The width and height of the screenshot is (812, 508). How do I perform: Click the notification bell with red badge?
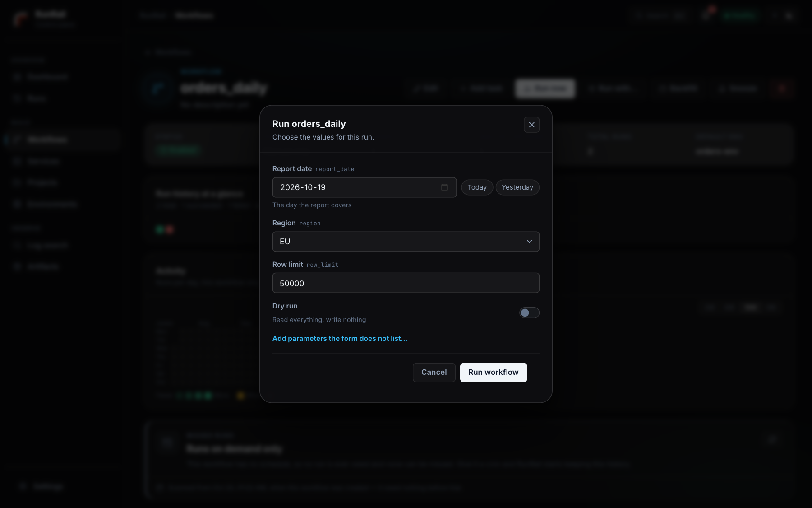coord(706,15)
